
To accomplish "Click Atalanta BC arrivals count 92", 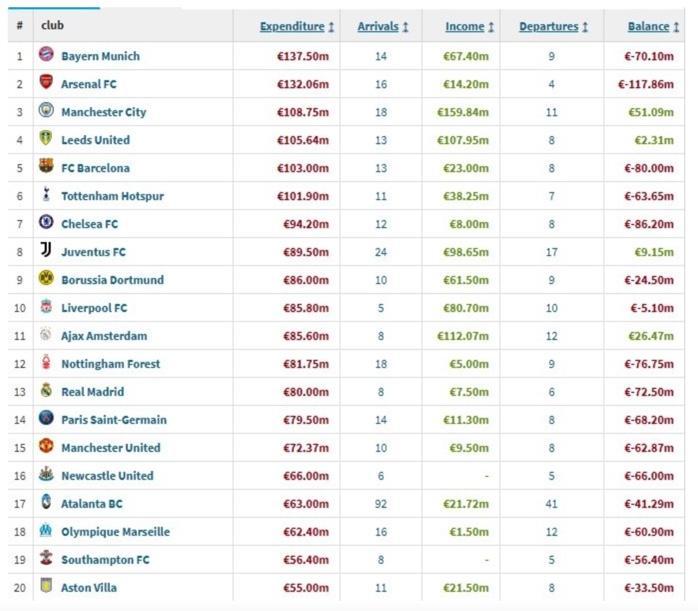I will click(381, 504).
